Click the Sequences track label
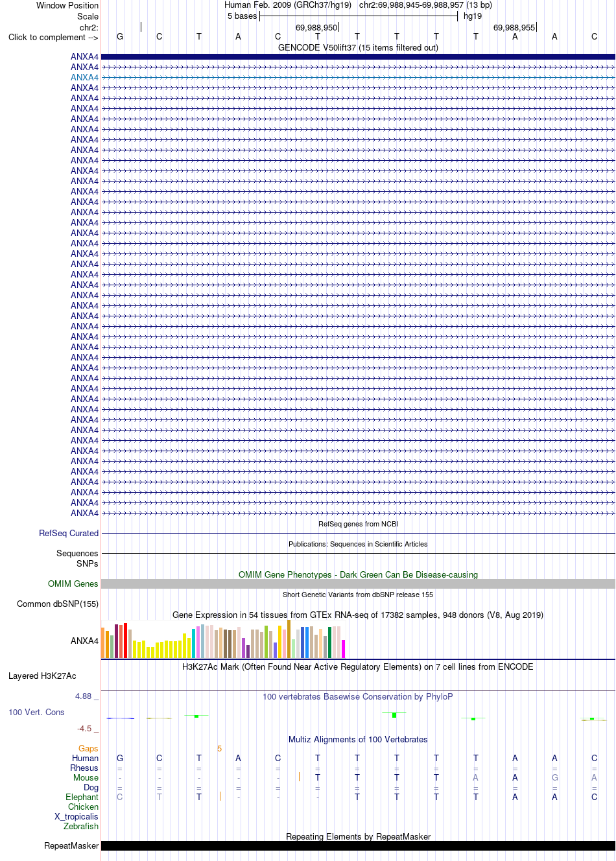This screenshot has width=616, height=861. point(77,553)
